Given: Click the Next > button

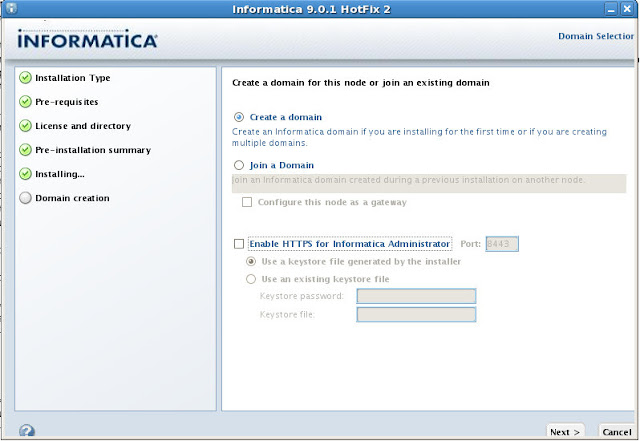Looking at the screenshot, I should (565, 432).
